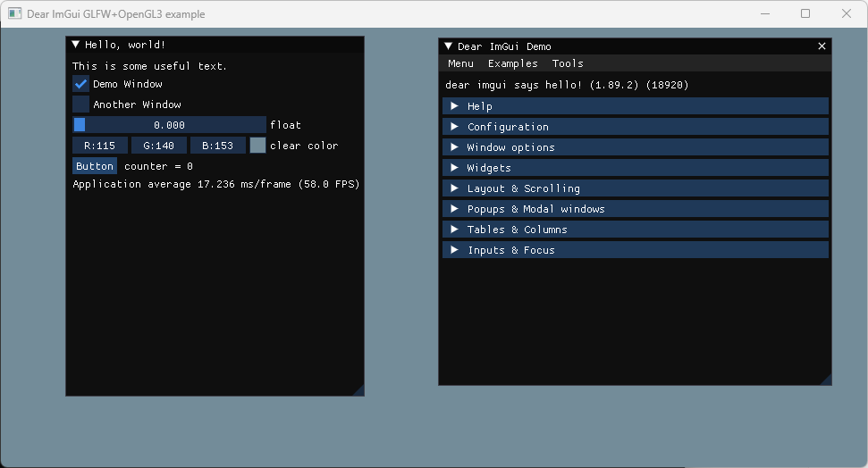Viewport: 868px width, 468px height.
Task: Click the float slider showing 0.000
Action: coord(169,125)
